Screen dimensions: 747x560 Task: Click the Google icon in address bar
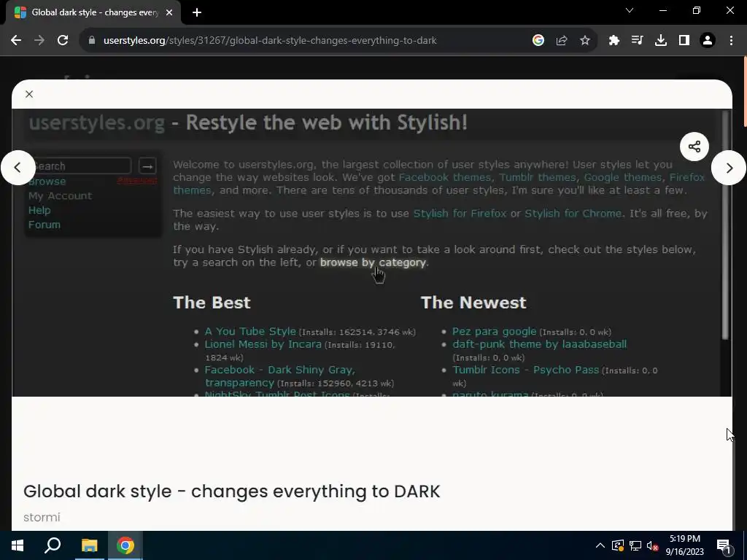[x=538, y=41]
